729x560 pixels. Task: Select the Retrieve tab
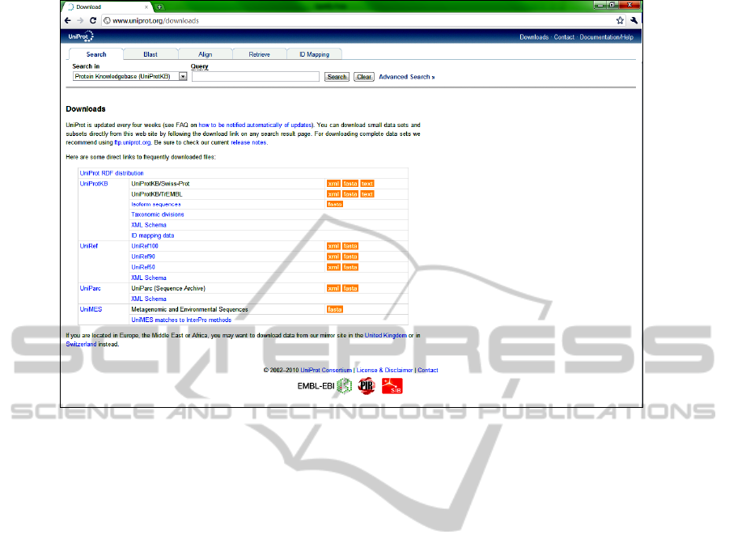[260, 54]
